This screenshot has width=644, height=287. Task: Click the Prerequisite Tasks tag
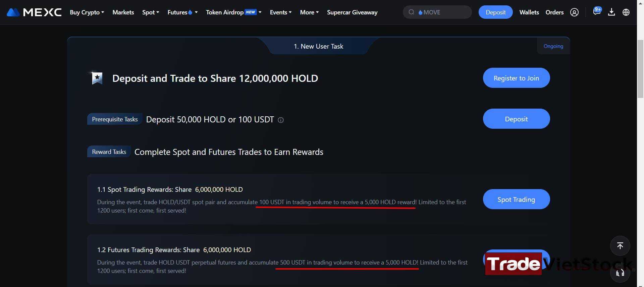tap(115, 119)
